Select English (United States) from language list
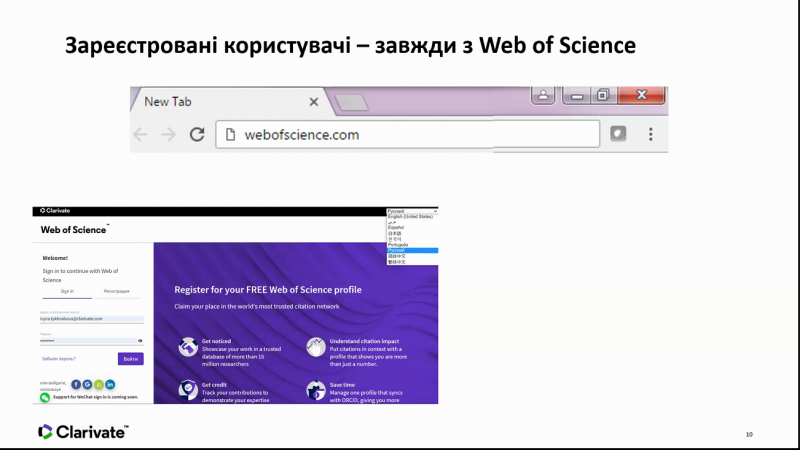The width and height of the screenshot is (800, 450). tap(410, 217)
